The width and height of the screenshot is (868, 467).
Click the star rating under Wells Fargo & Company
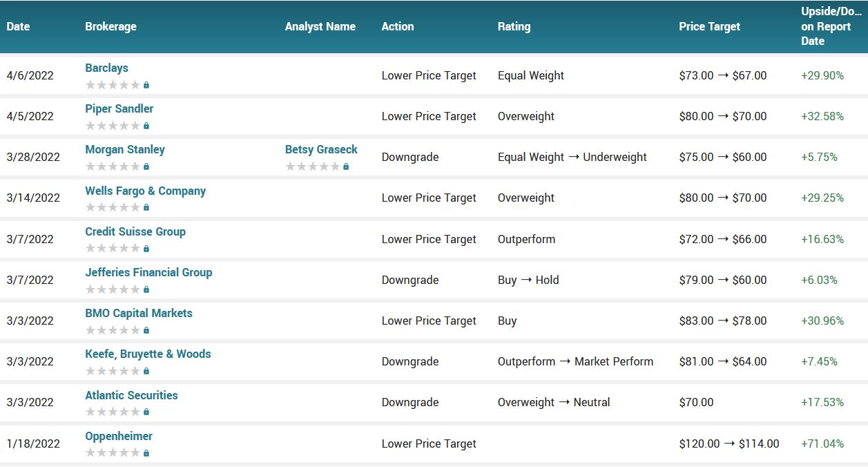point(113,207)
